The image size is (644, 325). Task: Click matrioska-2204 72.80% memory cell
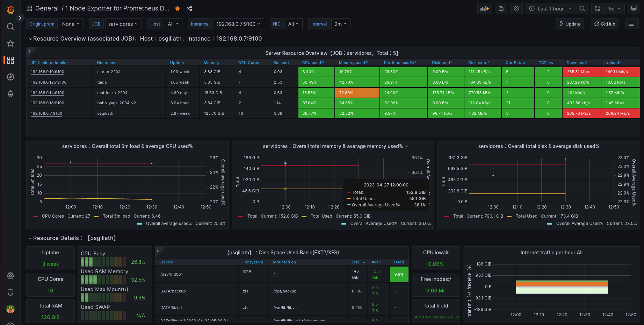tap(357, 93)
